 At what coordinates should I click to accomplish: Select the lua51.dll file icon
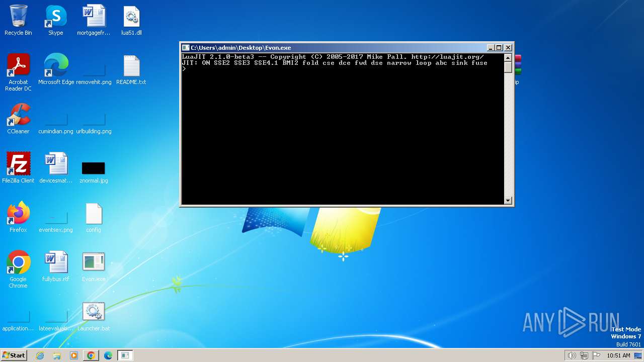tap(131, 21)
